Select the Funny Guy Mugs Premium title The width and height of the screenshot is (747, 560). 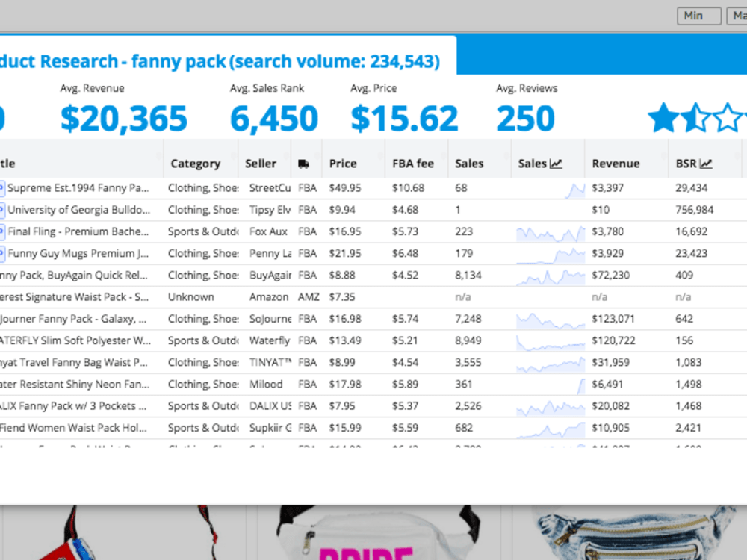[78, 253]
